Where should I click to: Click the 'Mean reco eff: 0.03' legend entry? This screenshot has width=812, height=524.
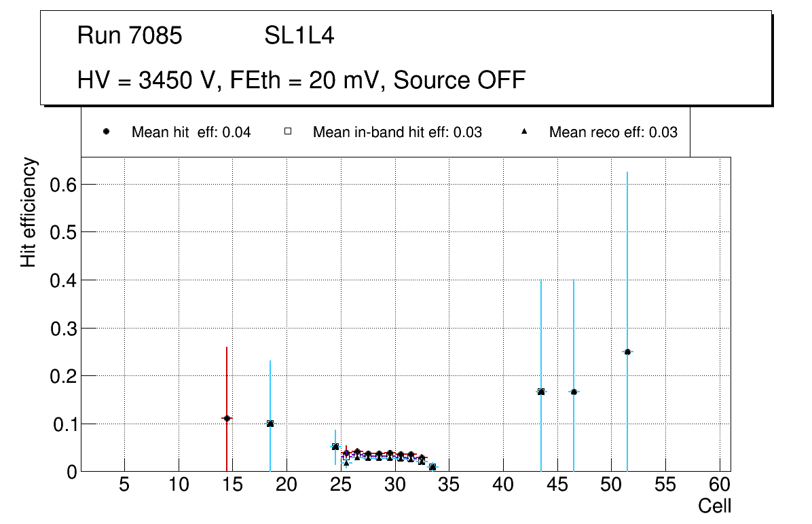click(612, 132)
